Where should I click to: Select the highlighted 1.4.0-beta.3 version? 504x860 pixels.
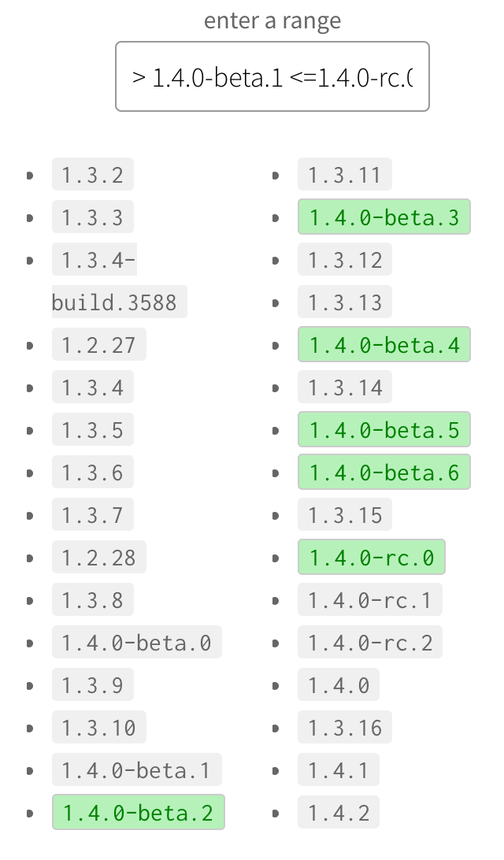[384, 217]
